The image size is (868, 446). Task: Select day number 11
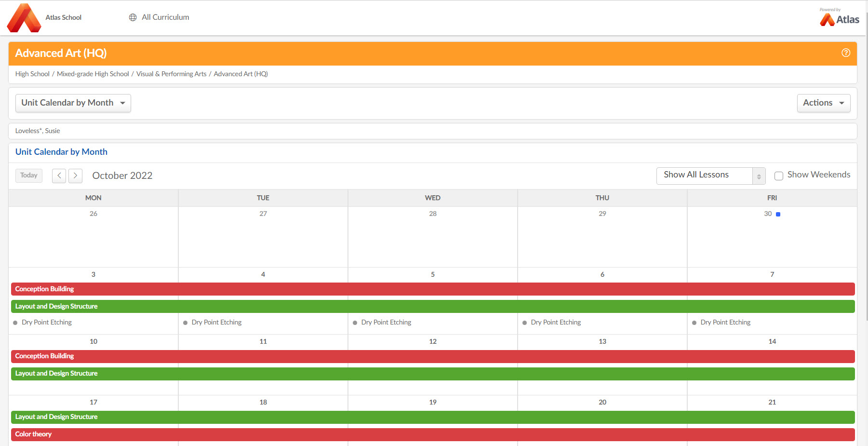pos(263,341)
